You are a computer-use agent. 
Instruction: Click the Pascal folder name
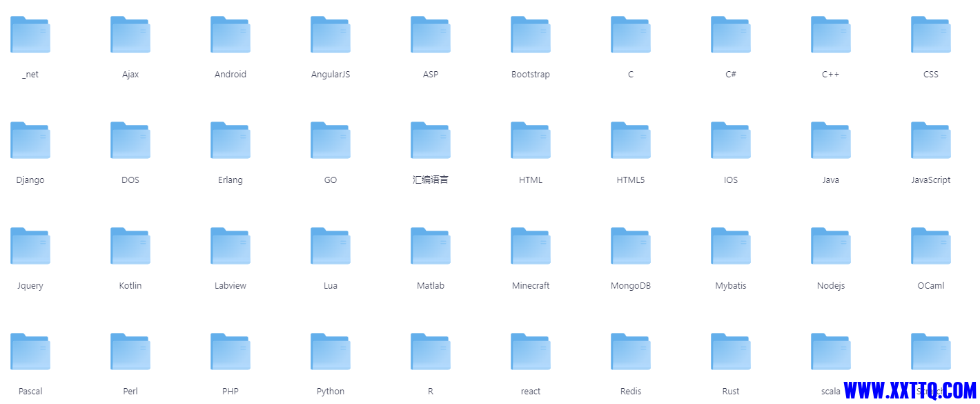(x=30, y=391)
